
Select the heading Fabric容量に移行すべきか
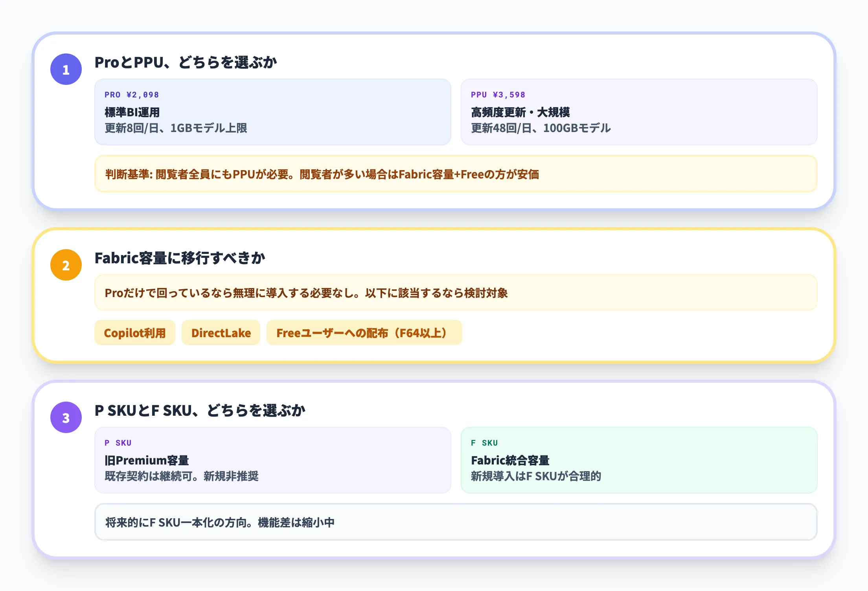point(180,258)
